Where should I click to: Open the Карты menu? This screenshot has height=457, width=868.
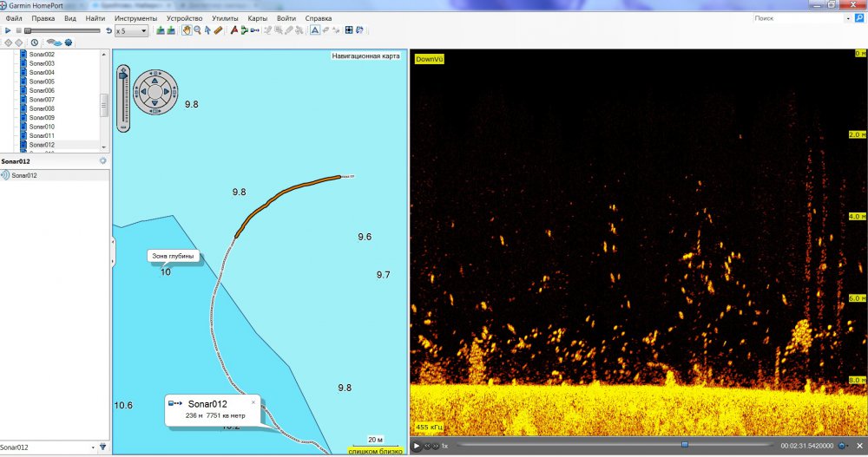click(x=258, y=18)
